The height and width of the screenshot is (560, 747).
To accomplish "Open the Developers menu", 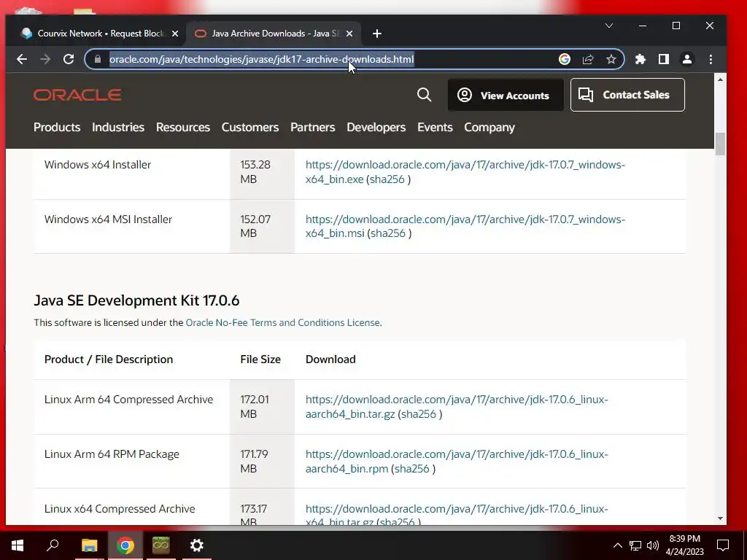I will [376, 127].
